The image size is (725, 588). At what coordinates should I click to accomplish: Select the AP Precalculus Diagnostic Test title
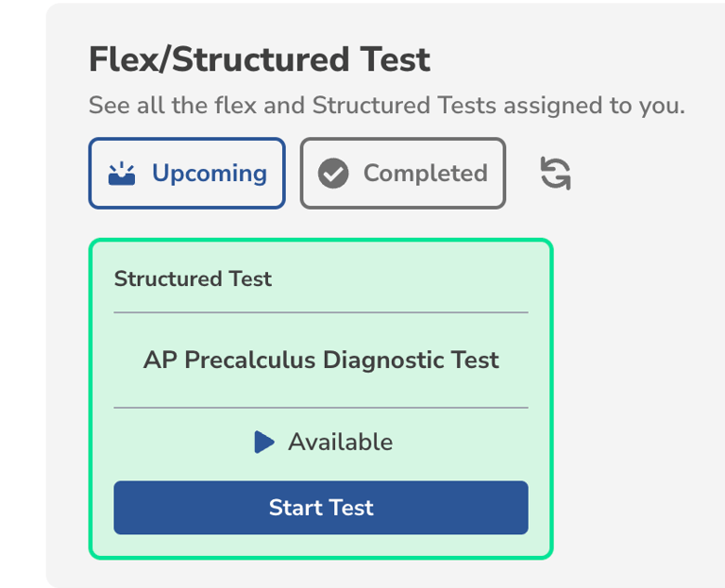pyautogui.click(x=321, y=361)
